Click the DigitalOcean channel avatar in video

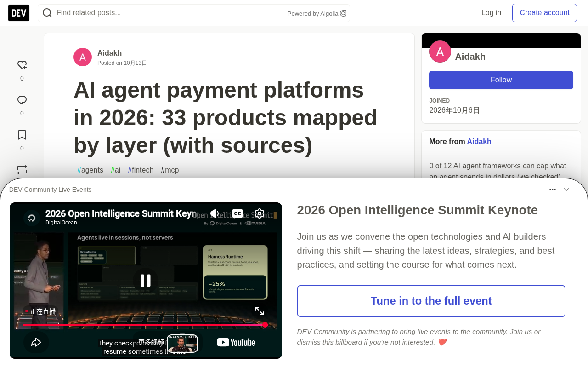click(x=32, y=218)
